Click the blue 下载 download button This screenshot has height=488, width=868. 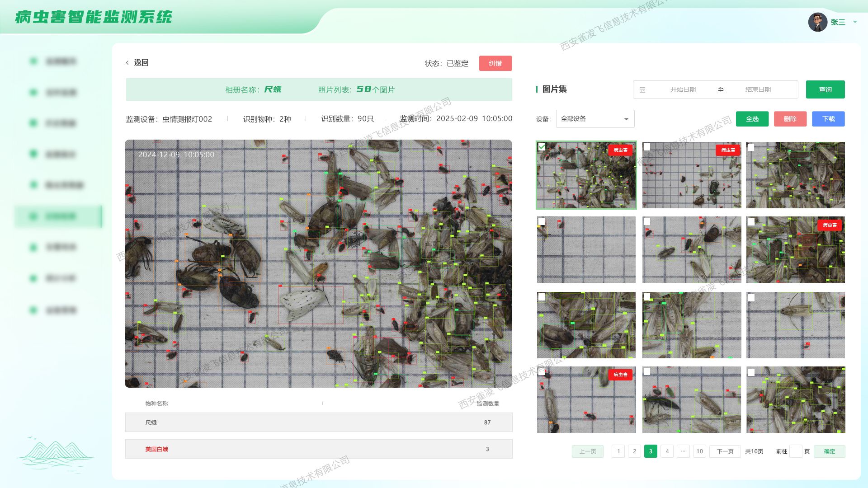828,119
